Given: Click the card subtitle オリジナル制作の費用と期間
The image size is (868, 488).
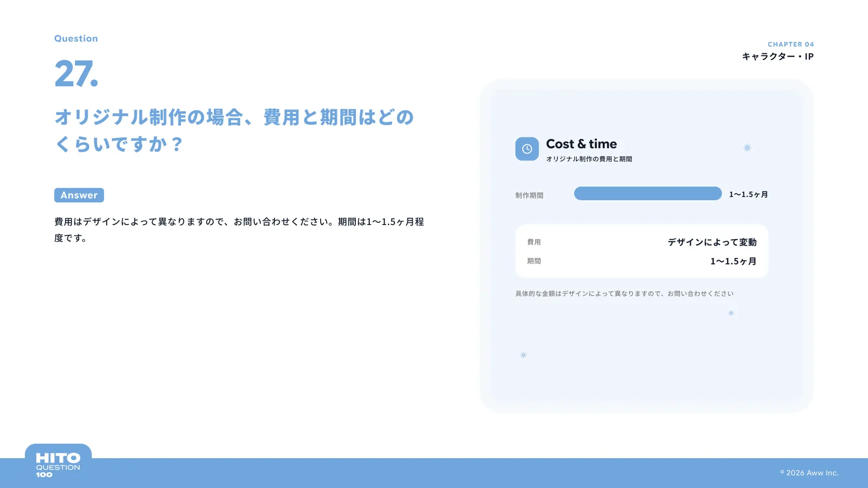Looking at the screenshot, I should coord(589,159).
